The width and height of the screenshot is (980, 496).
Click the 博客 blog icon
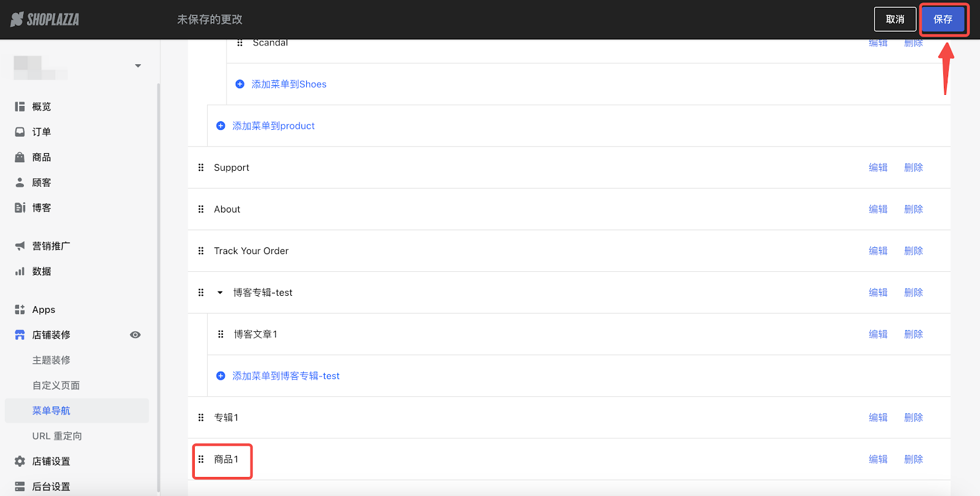20,208
